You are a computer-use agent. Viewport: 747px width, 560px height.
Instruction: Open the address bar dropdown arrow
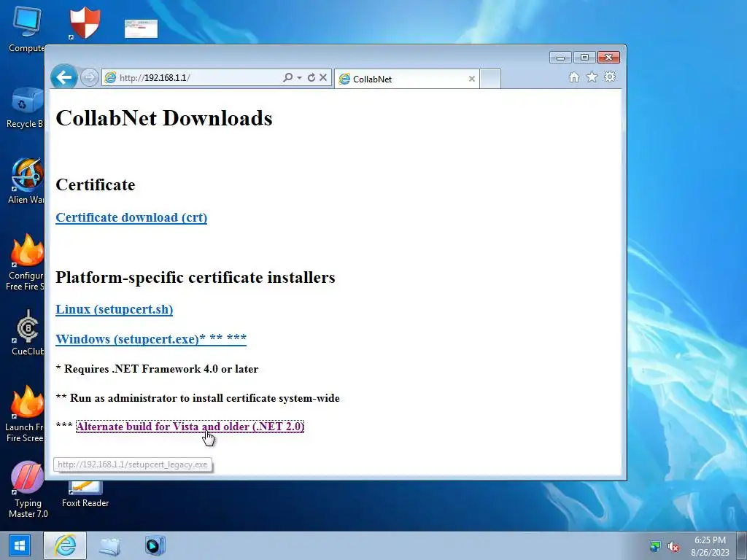point(299,77)
